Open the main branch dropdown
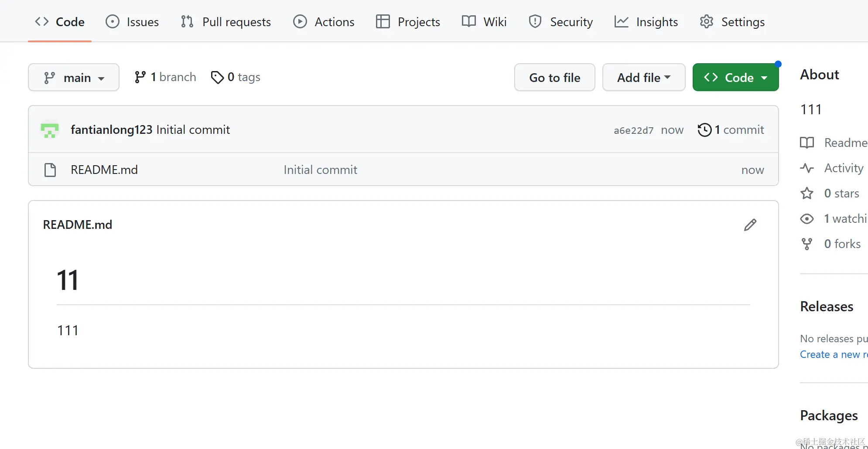Image resolution: width=868 pixels, height=449 pixels. point(74,78)
